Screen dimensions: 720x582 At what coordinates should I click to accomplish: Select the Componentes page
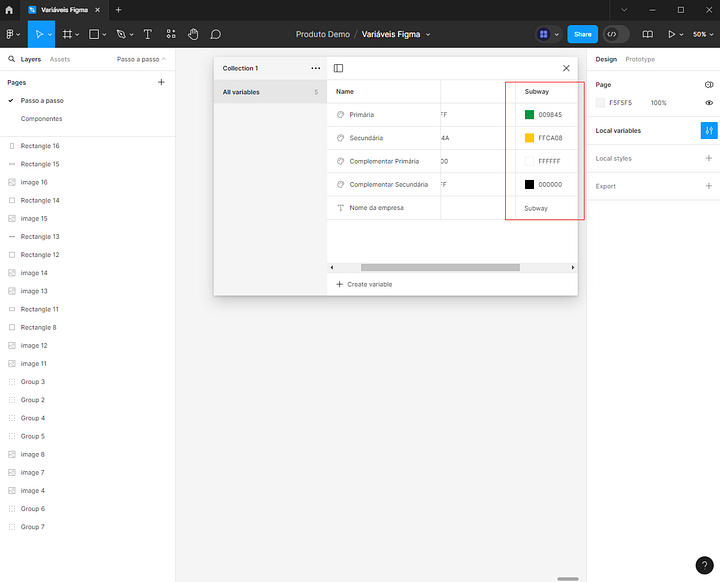(x=41, y=119)
